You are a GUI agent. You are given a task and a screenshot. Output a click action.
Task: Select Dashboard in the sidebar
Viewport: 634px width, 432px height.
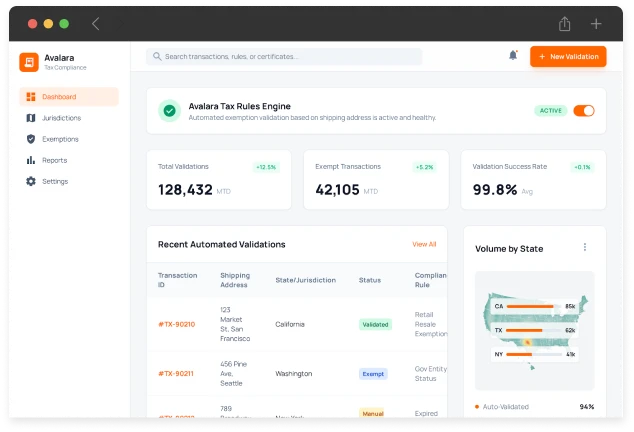(x=68, y=97)
